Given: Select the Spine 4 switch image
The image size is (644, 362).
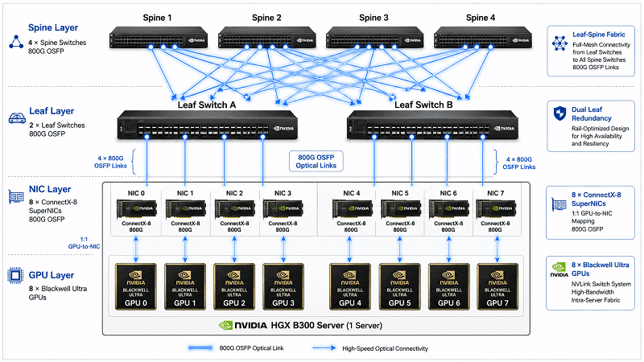Looking at the screenshot, I should coord(483,38).
